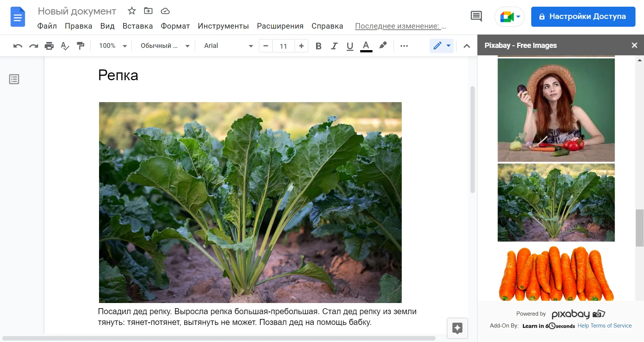Click the highlight color marker icon
Screen dimensions: 644x342
pos(383,46)
